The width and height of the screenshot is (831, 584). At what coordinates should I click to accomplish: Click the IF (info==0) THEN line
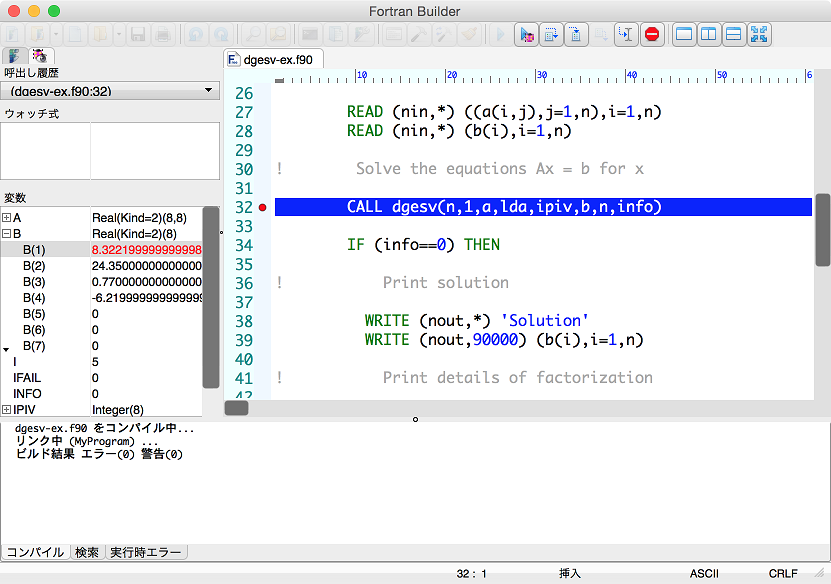coord(423,245)
